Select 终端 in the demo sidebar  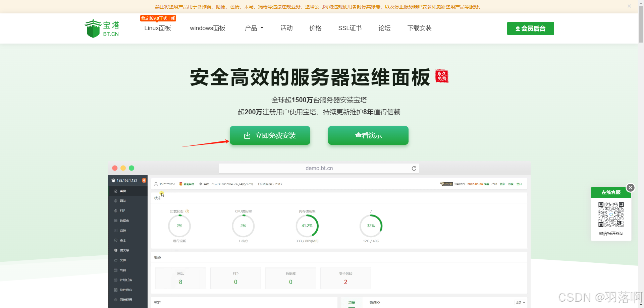coord(128,270)
